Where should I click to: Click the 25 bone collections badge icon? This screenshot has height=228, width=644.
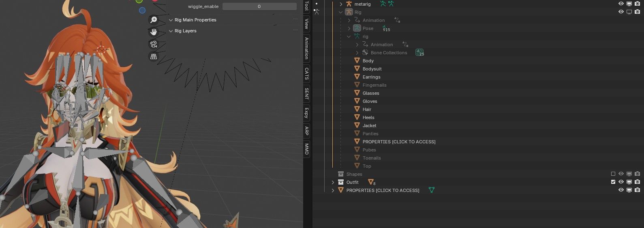(x=419, y=53)
